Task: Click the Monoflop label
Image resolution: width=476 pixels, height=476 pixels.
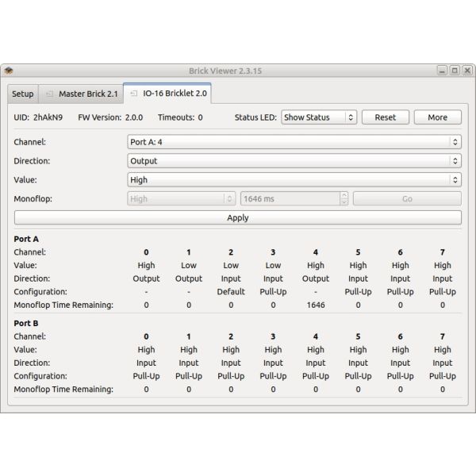Action: tap(33, 199)
